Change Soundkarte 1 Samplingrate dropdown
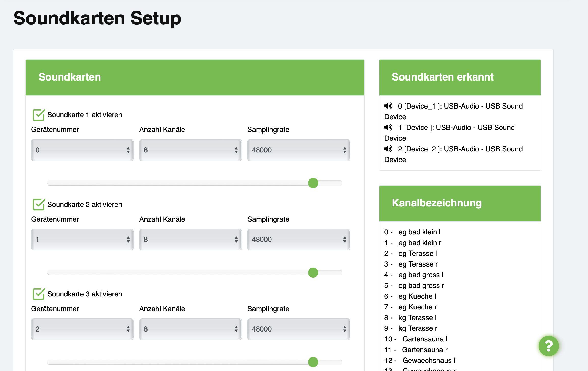The height and width of the screenshot is (371, 588). 299,150
